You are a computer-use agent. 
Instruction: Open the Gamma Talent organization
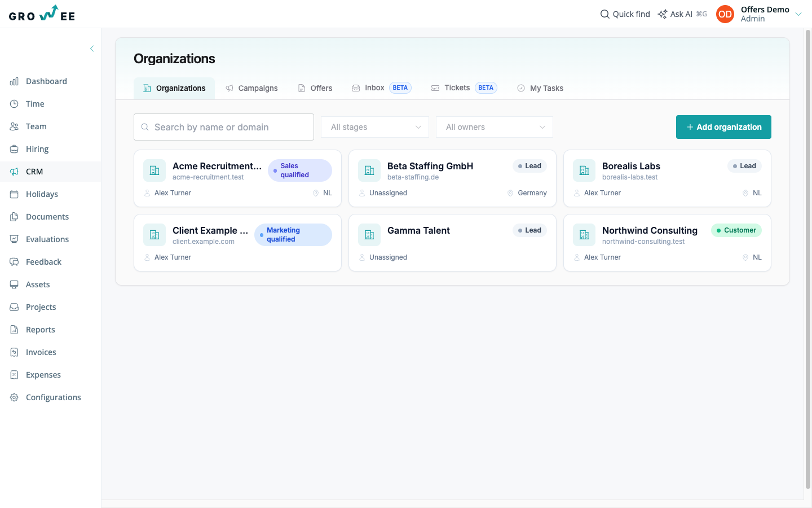point(418,230)
